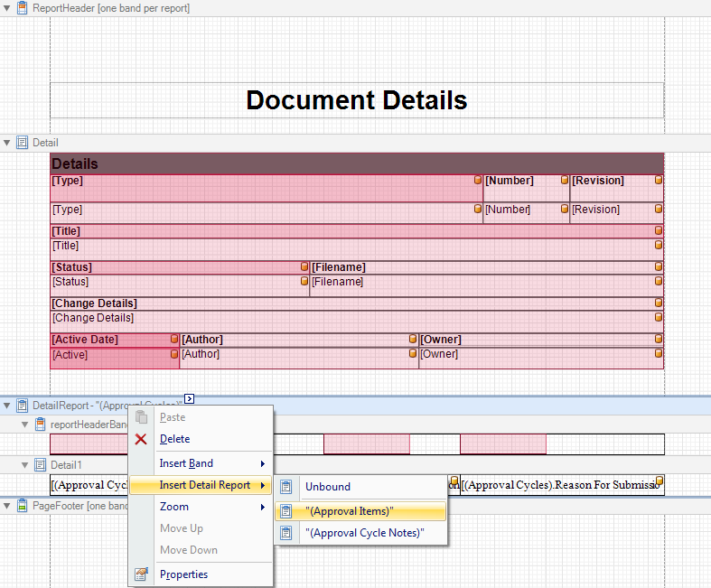
Task: Click binding icon on Reason For Submission cell
Action: [x=660, y=481]
